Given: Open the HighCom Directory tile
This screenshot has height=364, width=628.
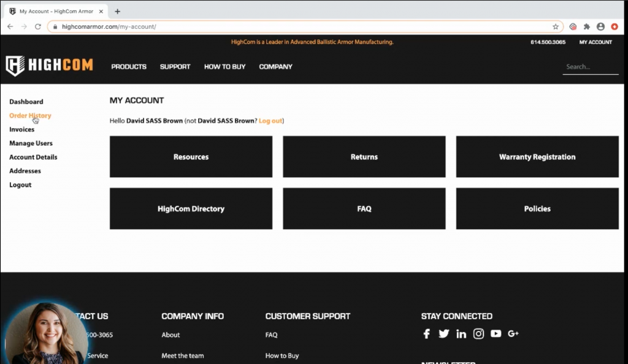Looking at the screenshot, I should 191,209.
